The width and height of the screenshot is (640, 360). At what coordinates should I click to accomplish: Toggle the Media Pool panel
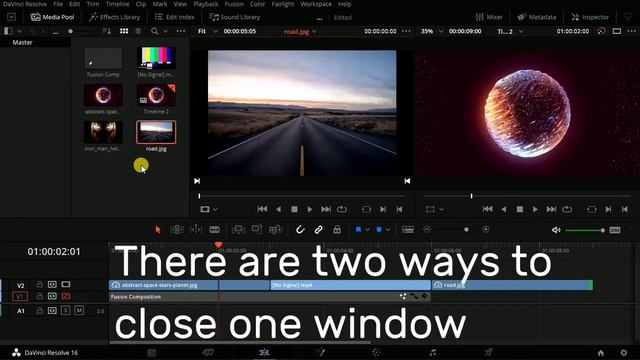[x=53, y=17]
